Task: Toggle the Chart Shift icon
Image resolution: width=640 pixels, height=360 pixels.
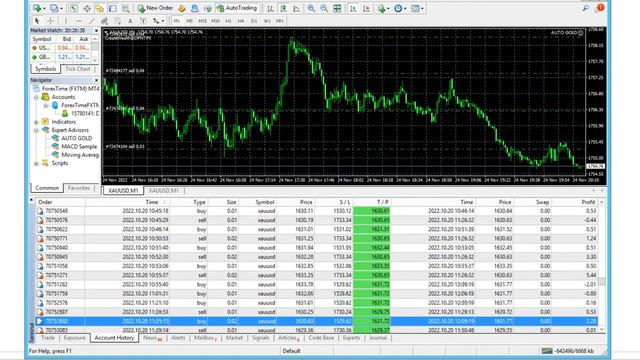Action: point(367,8)
